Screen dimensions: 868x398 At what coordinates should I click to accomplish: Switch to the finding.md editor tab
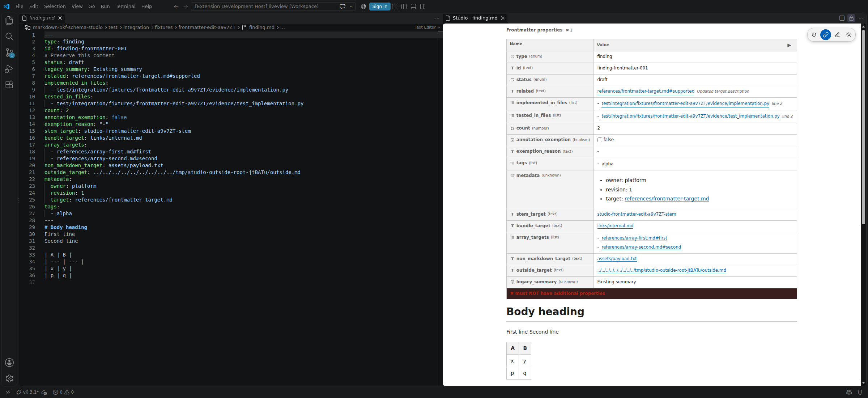[x=42, y=18]
